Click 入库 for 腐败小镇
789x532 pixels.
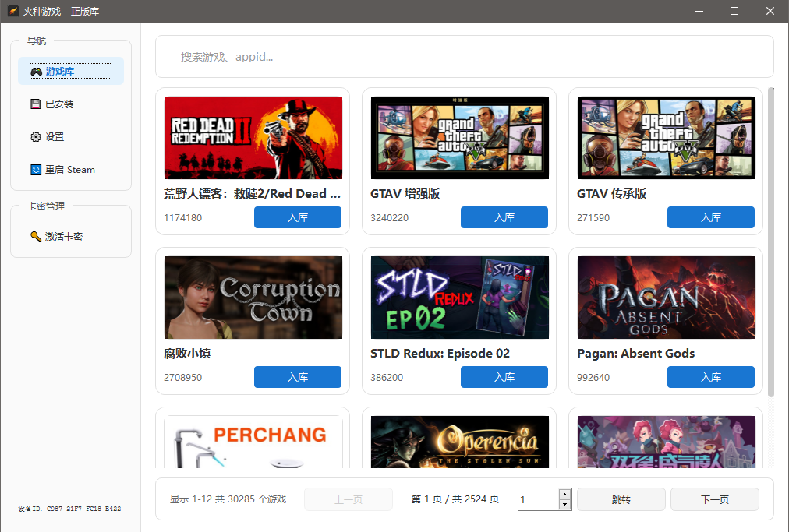297,377
